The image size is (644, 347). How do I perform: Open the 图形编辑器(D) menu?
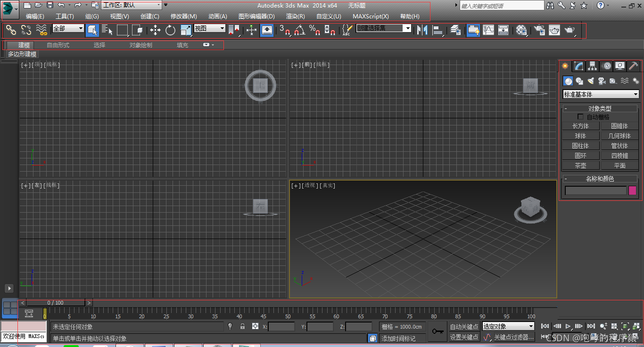[256, 16]
